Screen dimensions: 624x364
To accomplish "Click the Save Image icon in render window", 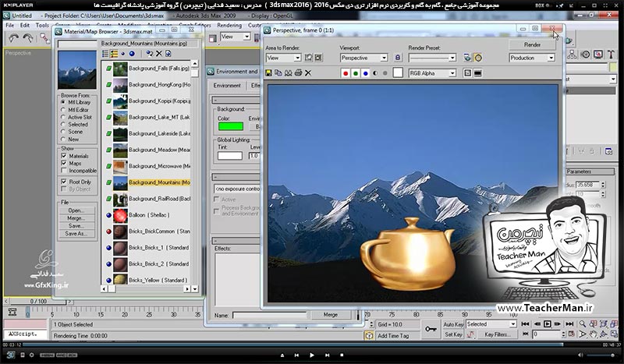I will point(268,72).
